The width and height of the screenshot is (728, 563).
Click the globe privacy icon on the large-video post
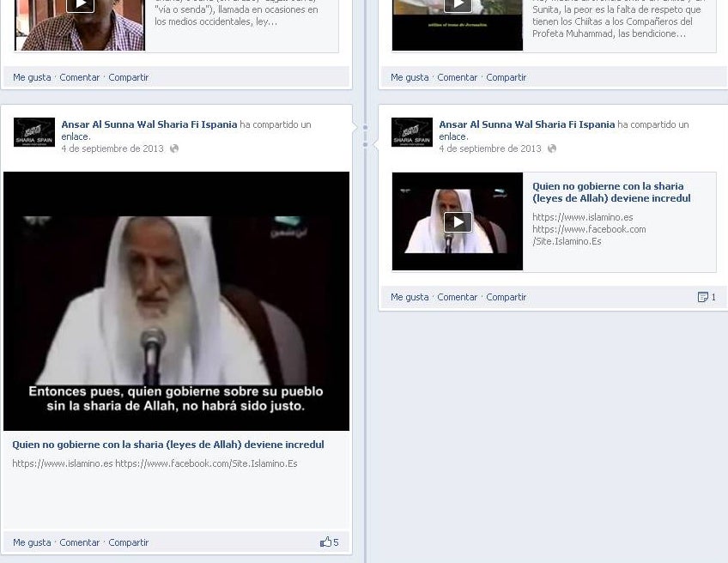coord(174,149)
